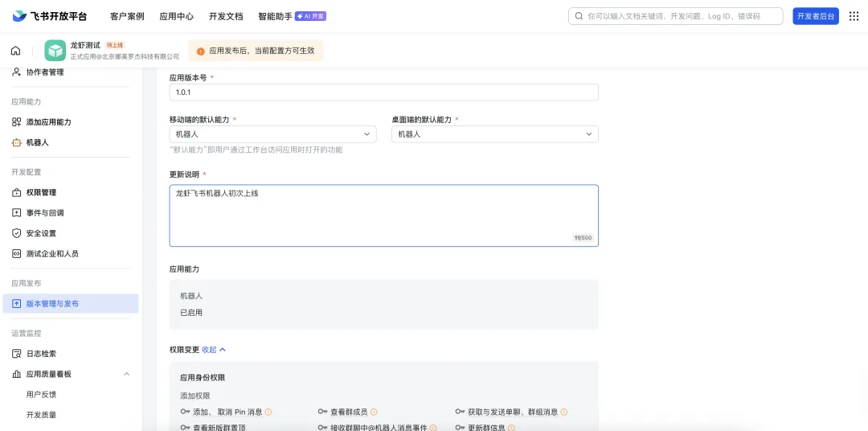This screenshot has height=431, width=868.
Task: Click the 移动端的默认能力 dropdown arrow
Action: 366,134
